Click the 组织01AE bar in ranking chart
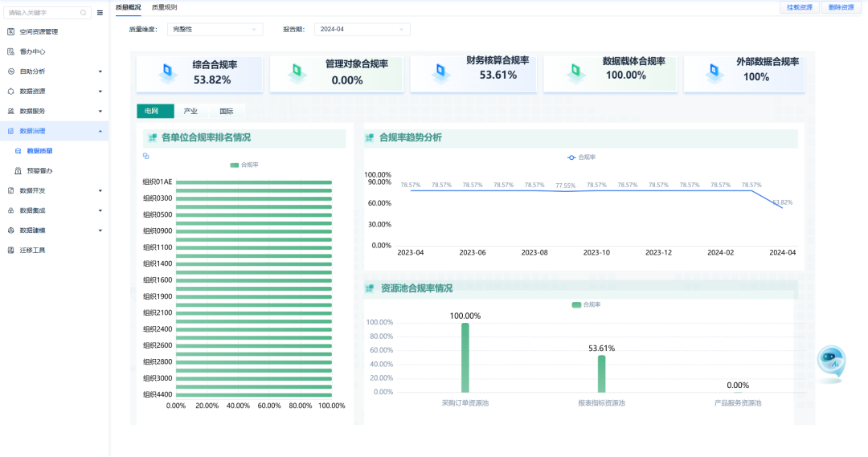 coord(253,182)
